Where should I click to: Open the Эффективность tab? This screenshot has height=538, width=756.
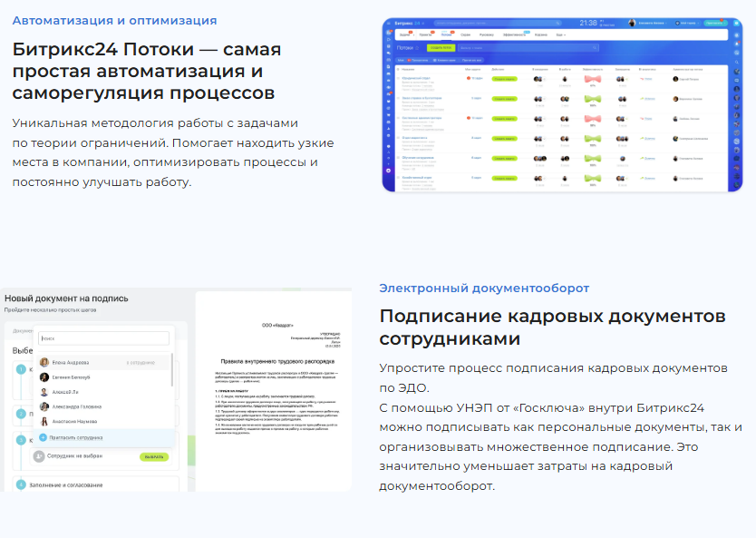point(514,34)
